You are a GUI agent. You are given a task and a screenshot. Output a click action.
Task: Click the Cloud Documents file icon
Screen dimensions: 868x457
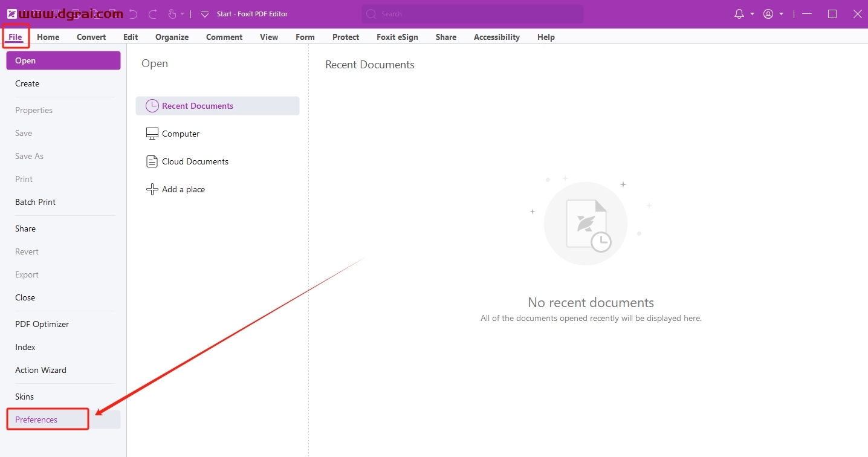tap(152, 161)
